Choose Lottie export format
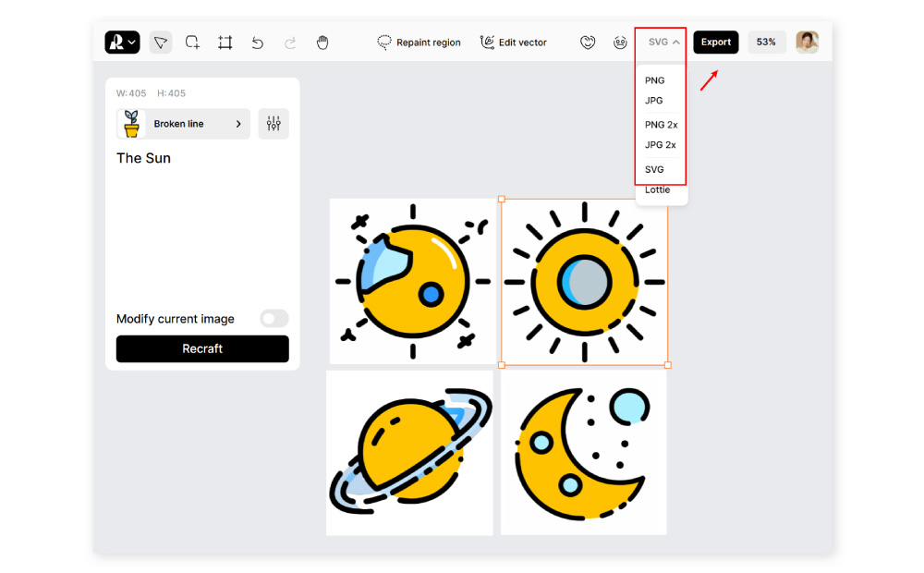 point(657,189)
